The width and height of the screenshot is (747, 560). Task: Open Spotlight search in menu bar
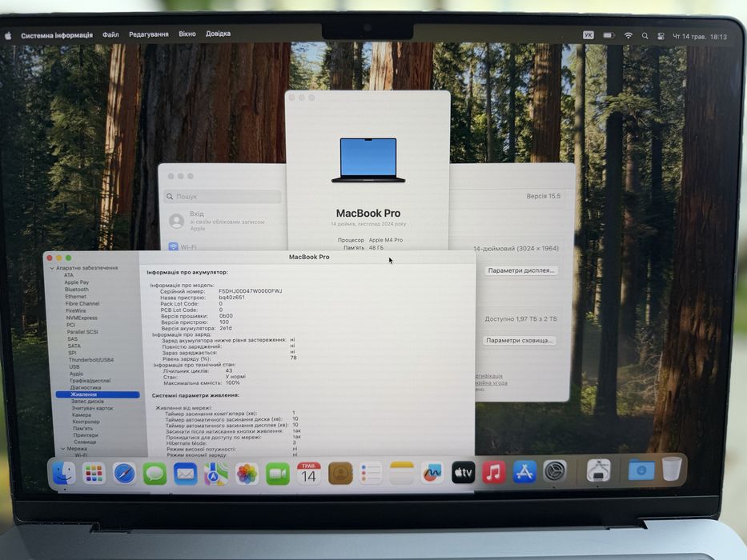[x=645, y=36]
